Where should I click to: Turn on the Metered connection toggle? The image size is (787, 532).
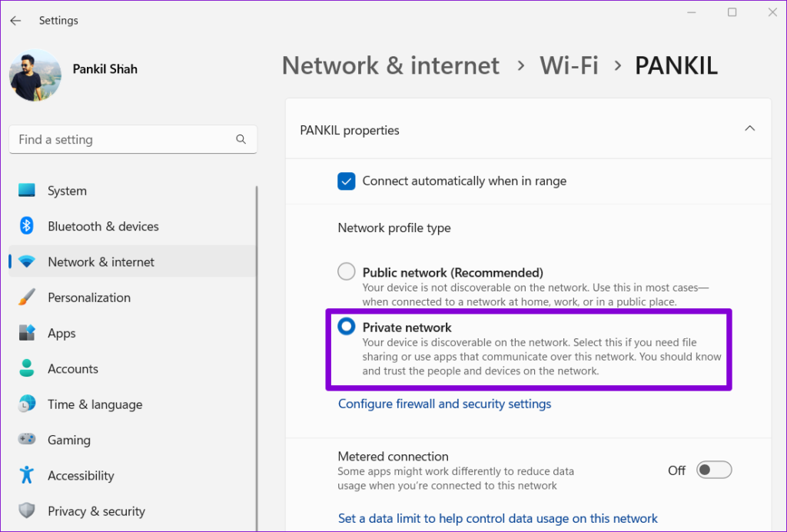[714, 470]
